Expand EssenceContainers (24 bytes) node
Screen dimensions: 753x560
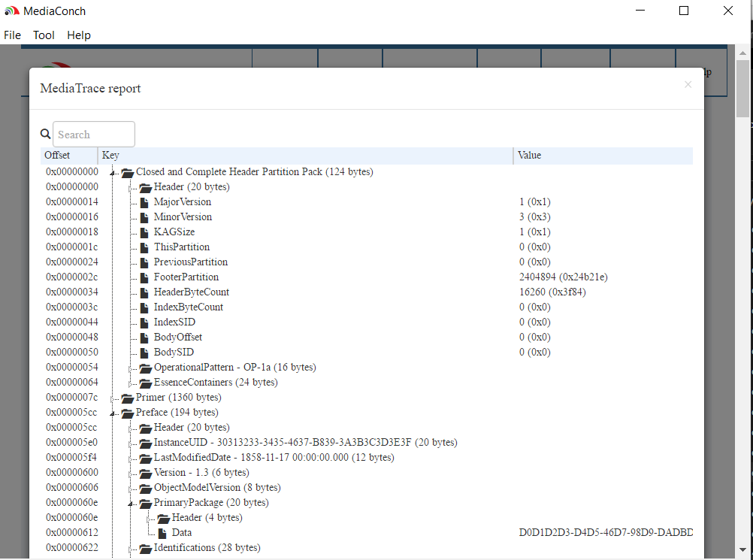coord(130,383)
